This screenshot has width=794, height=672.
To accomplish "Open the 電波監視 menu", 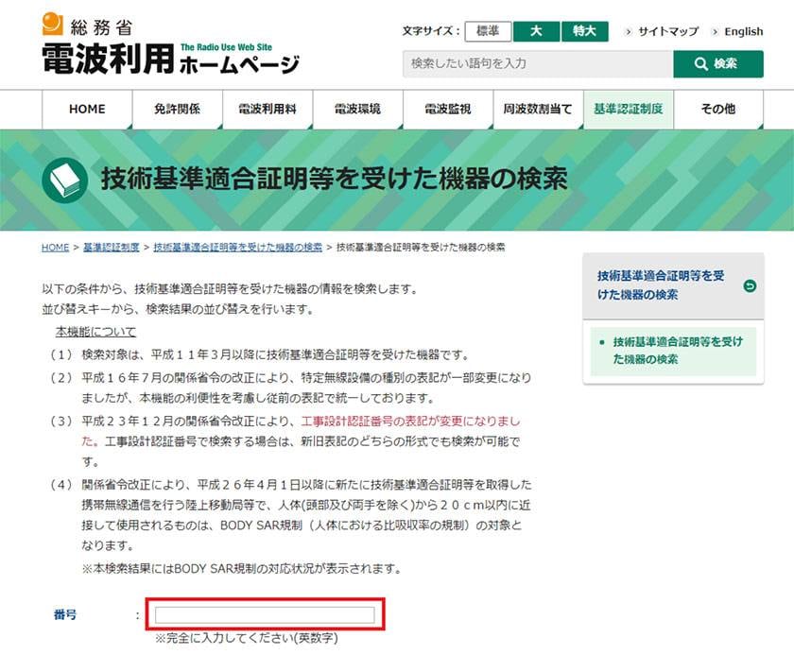I will [448, 110].
